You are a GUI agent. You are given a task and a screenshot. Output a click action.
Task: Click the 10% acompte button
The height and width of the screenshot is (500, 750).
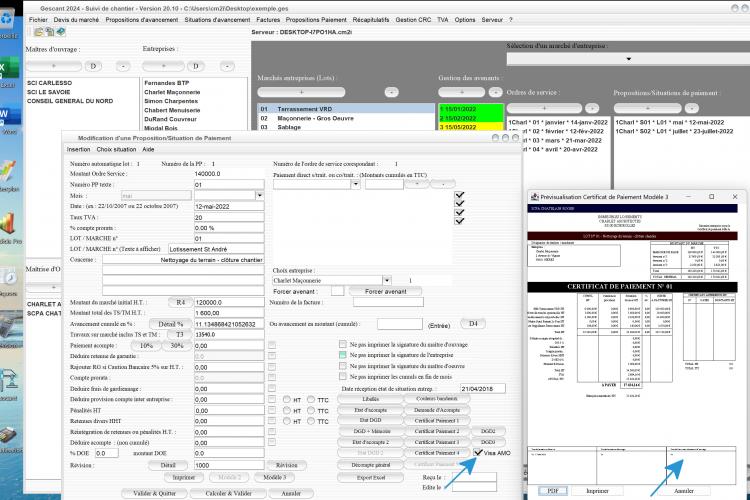pos(146,345)
